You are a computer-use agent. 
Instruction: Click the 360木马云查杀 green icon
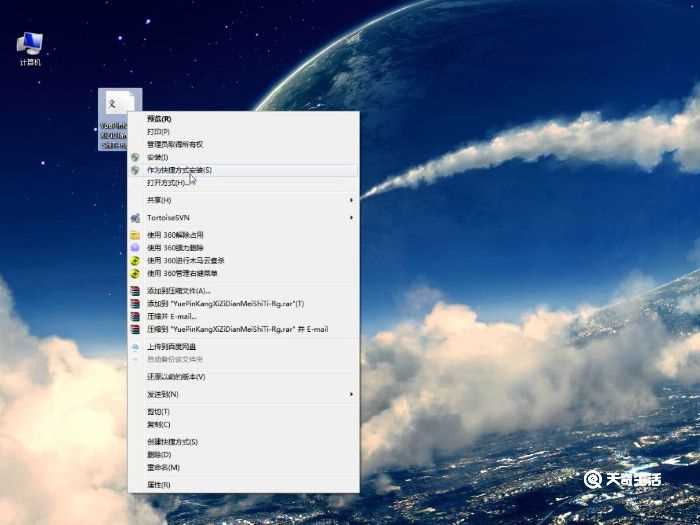135,261
